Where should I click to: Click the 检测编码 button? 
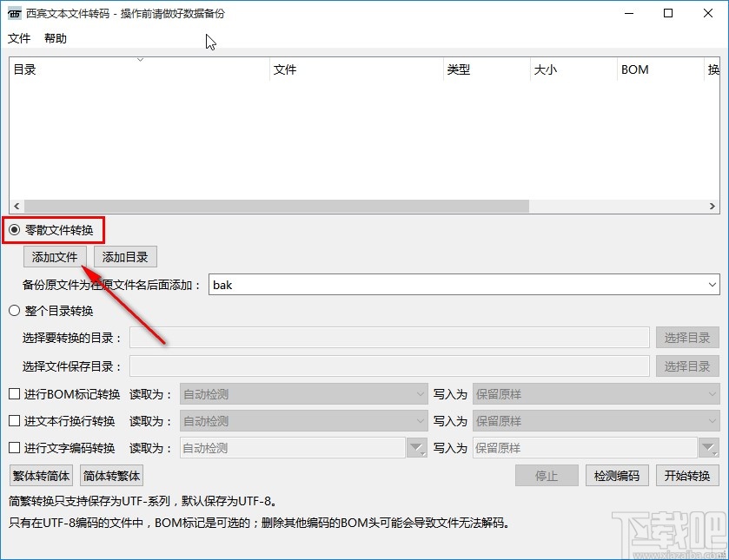(619, 475)
